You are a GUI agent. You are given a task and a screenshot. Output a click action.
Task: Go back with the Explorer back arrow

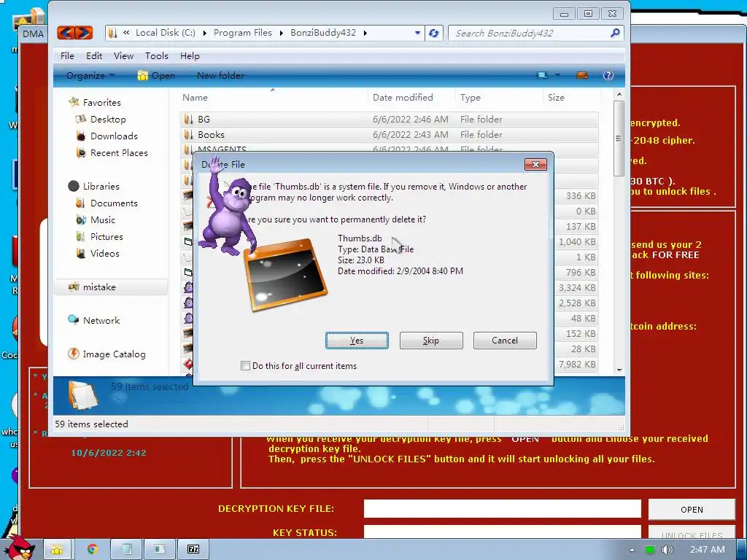[66, 33]
